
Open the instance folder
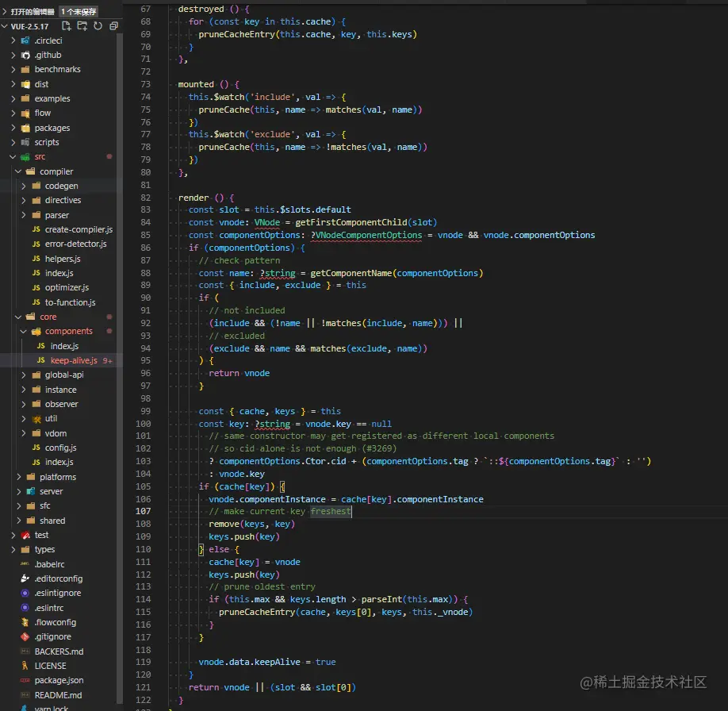point(60,390)
